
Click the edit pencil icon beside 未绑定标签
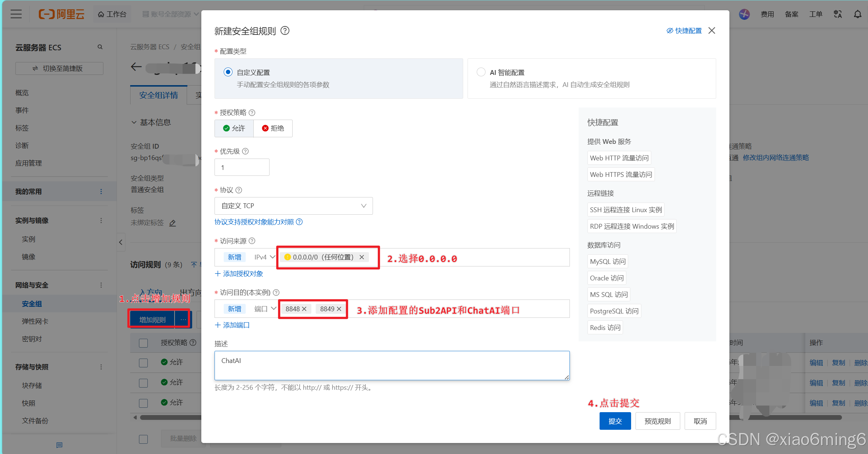[172, 223]
